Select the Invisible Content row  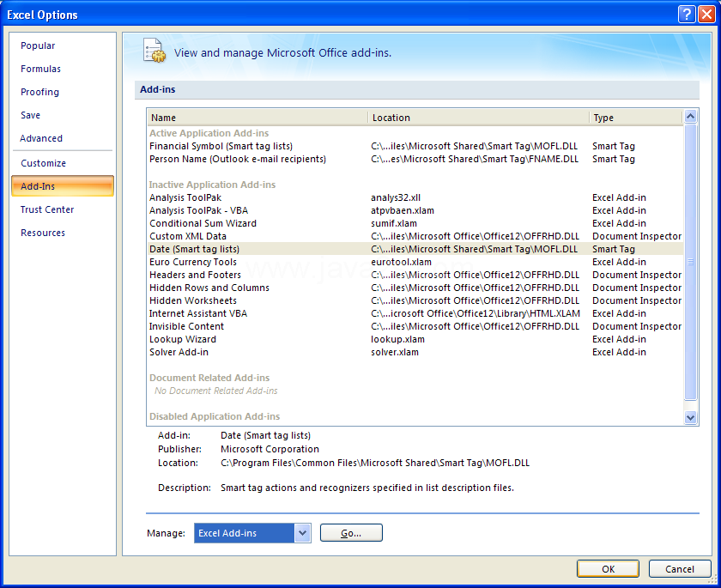(415, 326)
